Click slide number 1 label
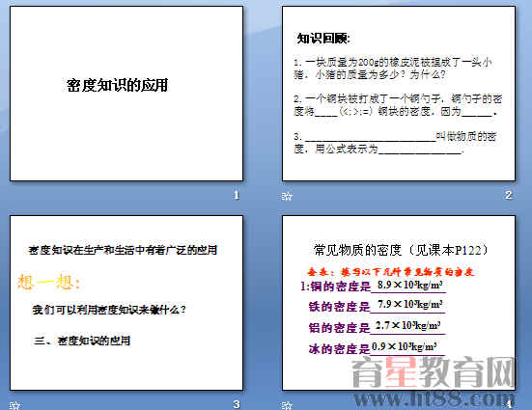The width and height of the screenshot is (532, 410). (x=237, y=195)
